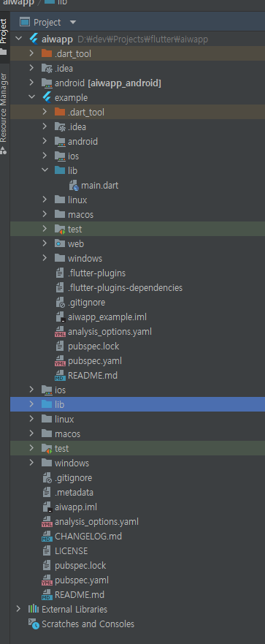Screen dimensions: 265x644
Task: Expand the External Libraries node
Action: point(18,609)
